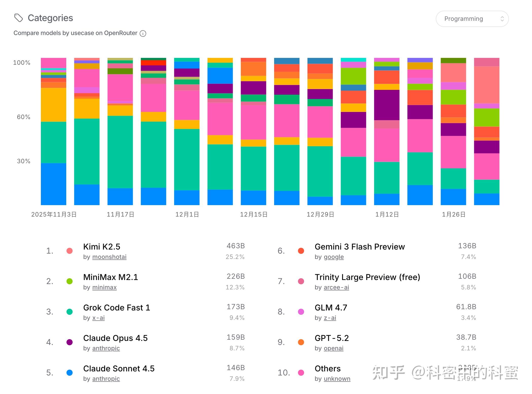The height and width of the screenshot is (394, 532).
Task: Open the info tooltip about comparing models
Action: (x=143, y=33)
